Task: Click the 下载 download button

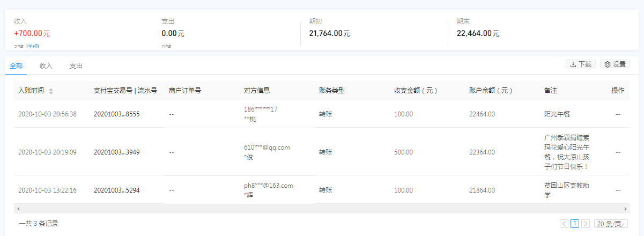Action: click(x=581, y=64)
